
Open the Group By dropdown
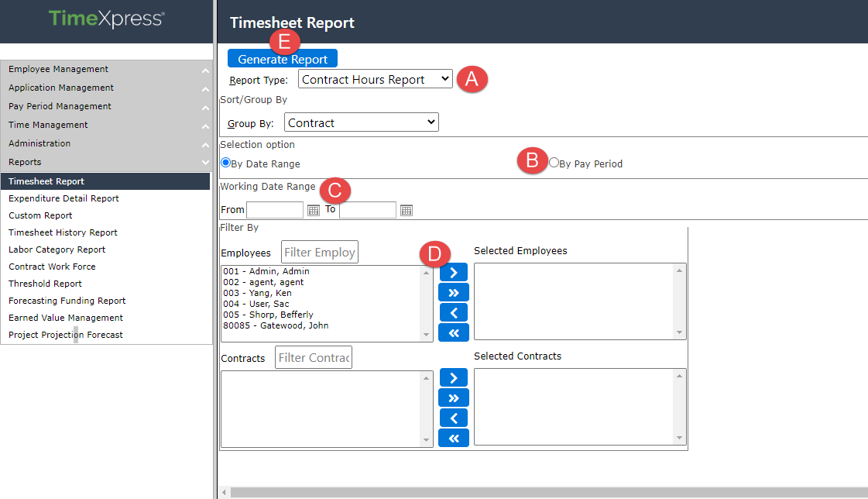[361, 122]
